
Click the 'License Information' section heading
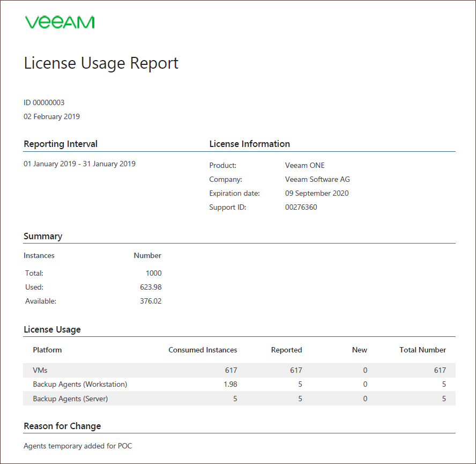point(250,144)
